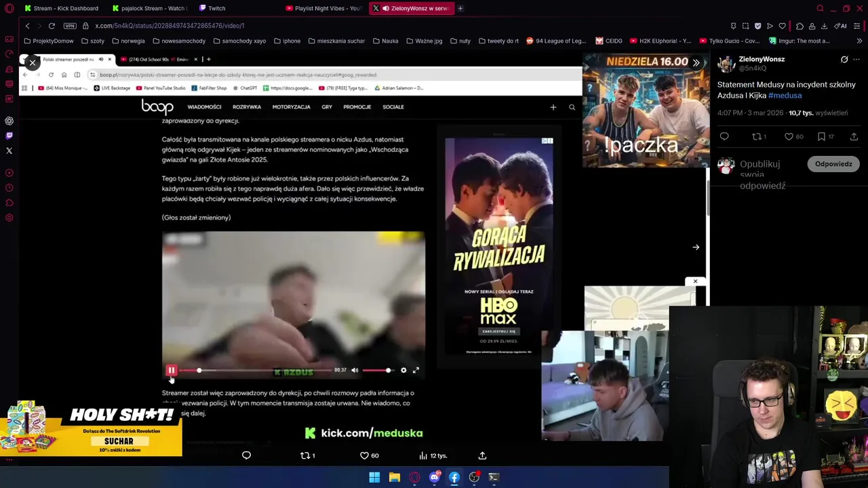Open Opera Easy Setup menu

click(x=857, y=26)
